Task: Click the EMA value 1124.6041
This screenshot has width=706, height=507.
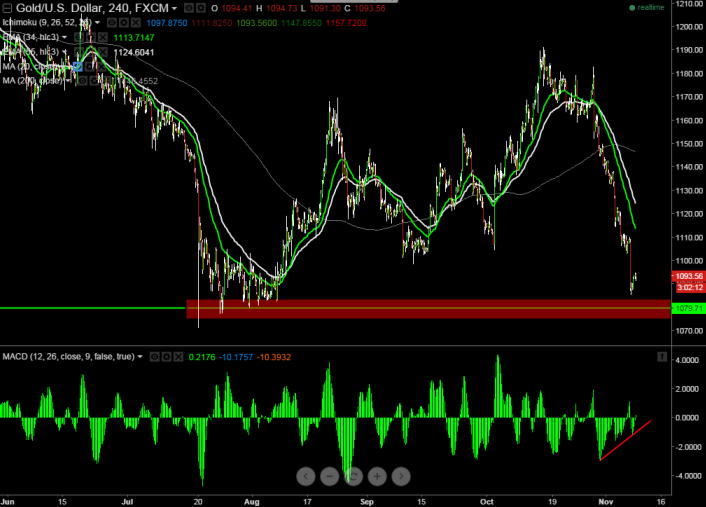Action: coord(134,52)
